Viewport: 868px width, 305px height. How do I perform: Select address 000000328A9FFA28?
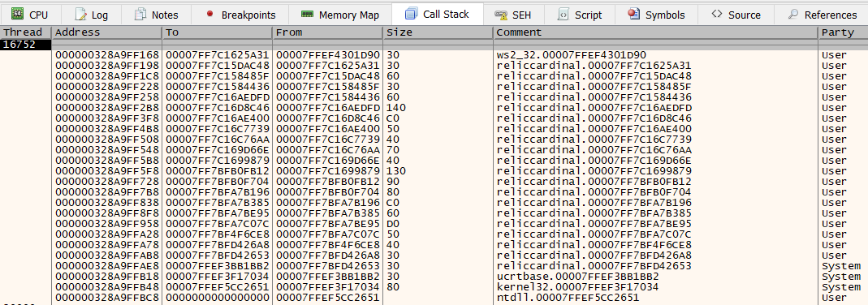[107, 234]
